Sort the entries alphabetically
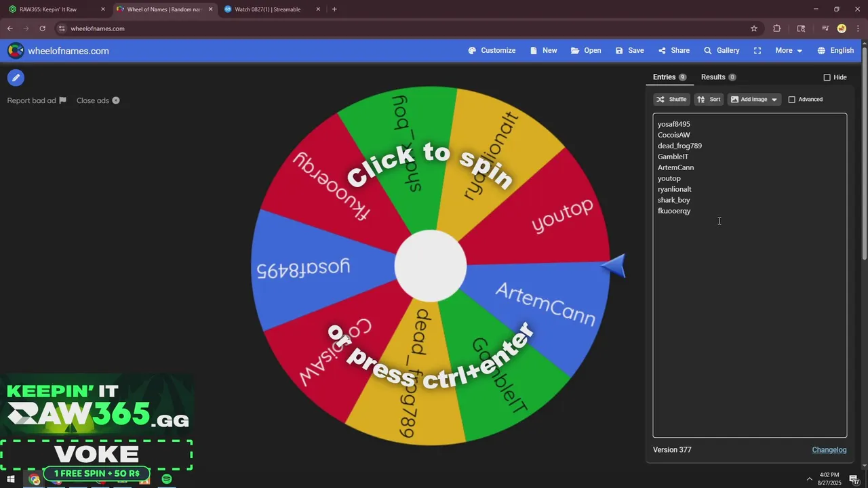 pos(709,100)
